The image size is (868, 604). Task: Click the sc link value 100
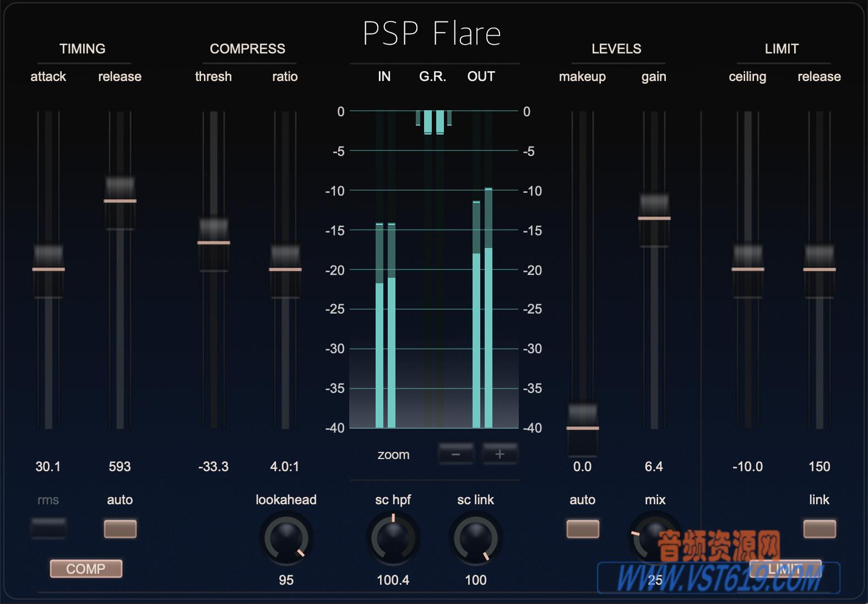[x=476, y=580]
